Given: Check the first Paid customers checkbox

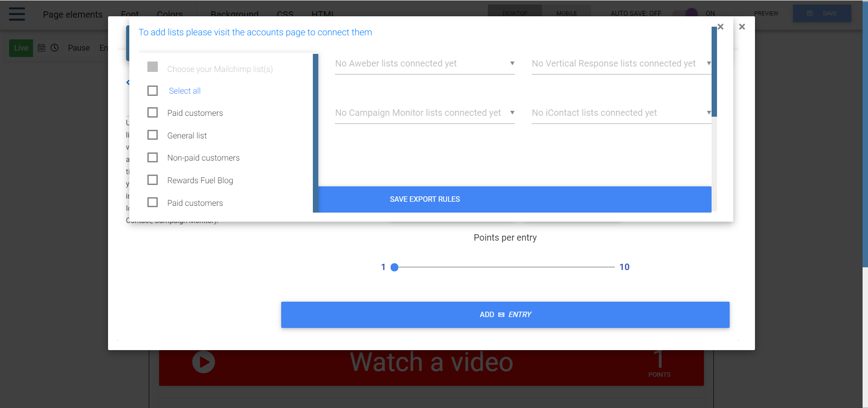Looking at the screenshot, I should [153, 113].
